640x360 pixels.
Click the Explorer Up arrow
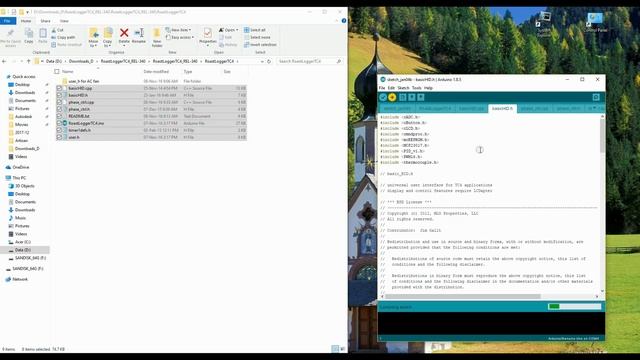(x=28, y=61)
